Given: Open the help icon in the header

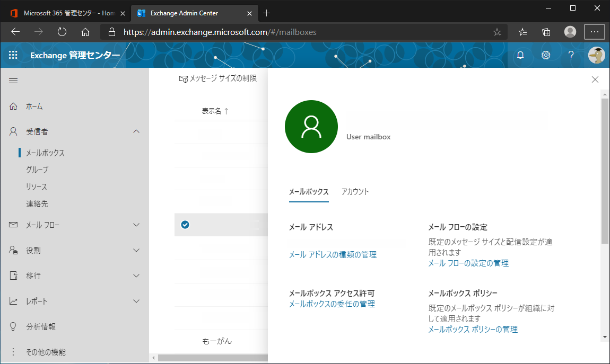Looking at the screenshot, I should click(570, 55).
